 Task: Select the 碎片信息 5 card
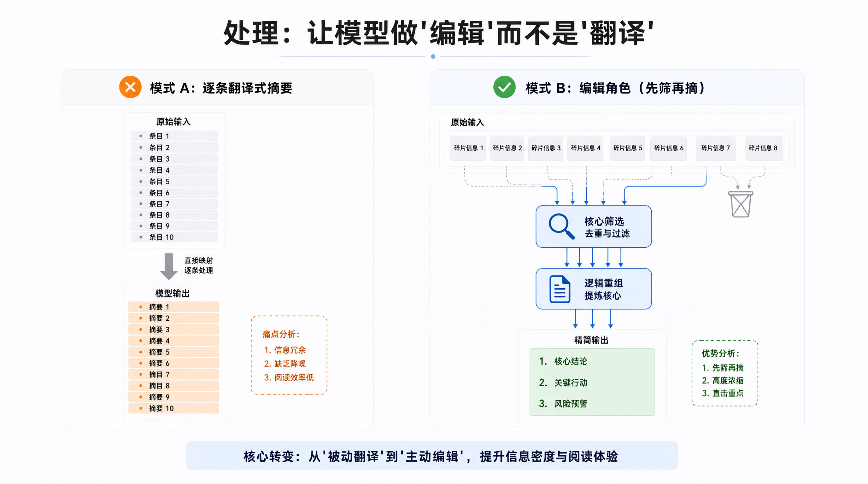tap(627, 148)
